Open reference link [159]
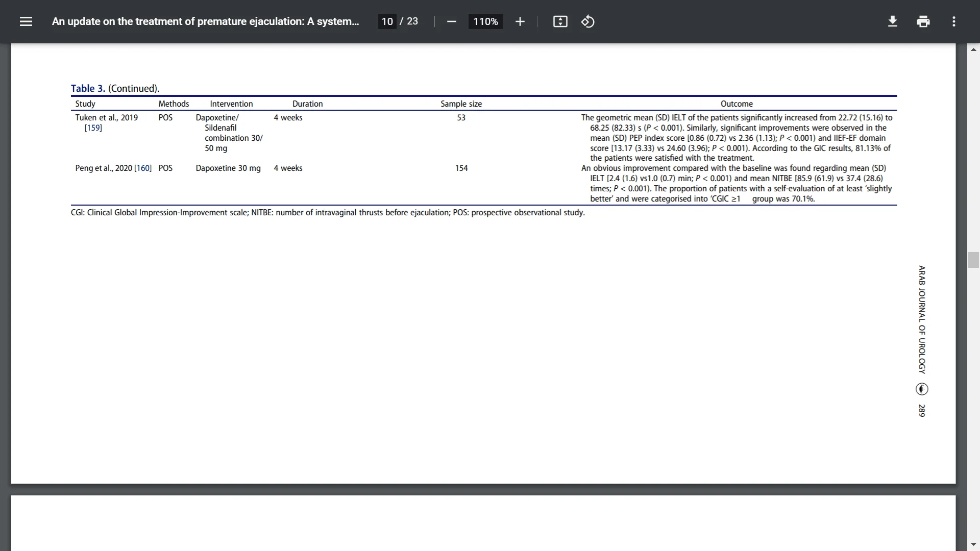The height and width of the screenshot is (551, 980). click(x=93, y=128)
